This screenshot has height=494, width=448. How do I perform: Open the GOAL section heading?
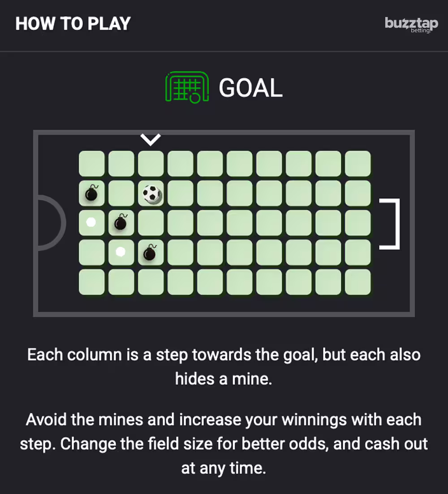(251, 87)
